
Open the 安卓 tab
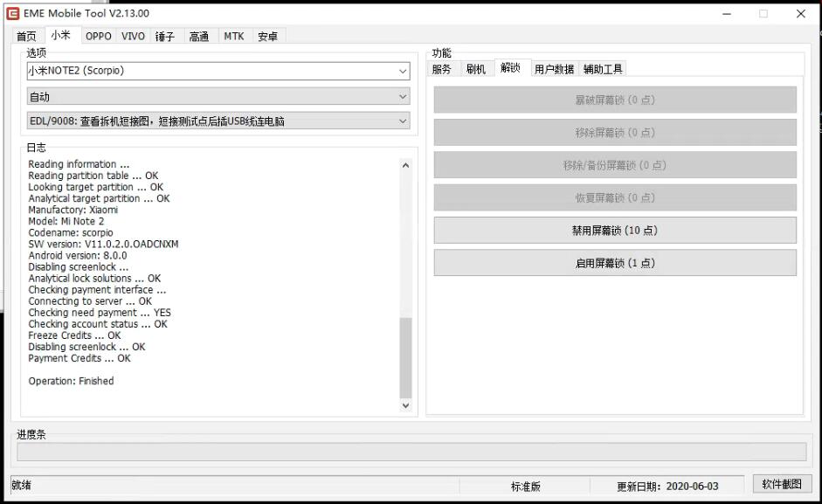267,36
